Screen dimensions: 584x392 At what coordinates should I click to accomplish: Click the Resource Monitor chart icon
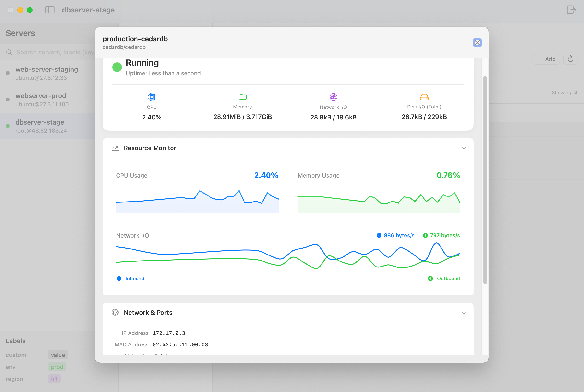point(115,148)
